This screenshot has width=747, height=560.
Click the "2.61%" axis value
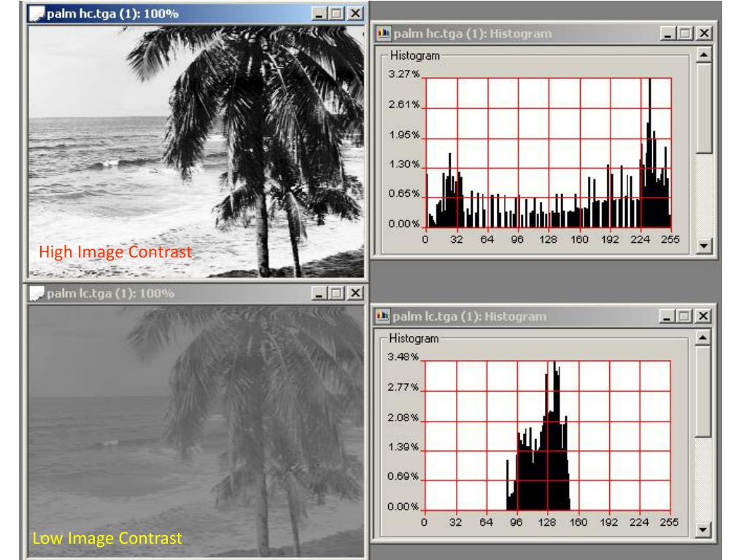click(x=404, y=105)
